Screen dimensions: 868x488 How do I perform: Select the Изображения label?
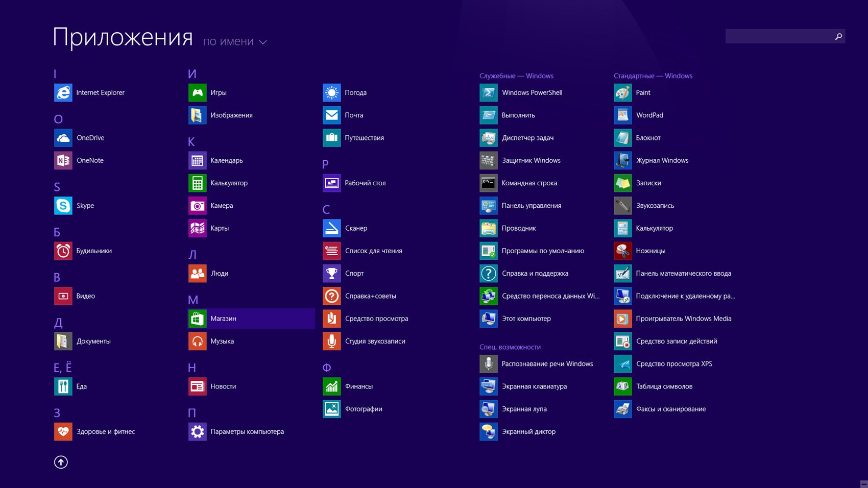[x=231, y=115]
